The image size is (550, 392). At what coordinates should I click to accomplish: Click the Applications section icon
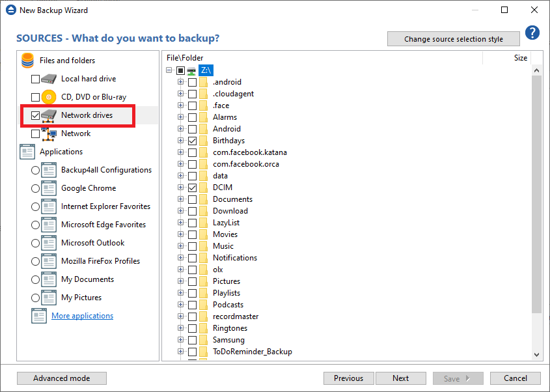[27, 152]
